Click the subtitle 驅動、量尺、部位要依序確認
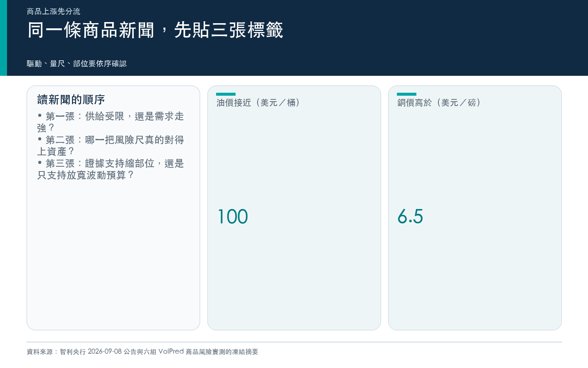 (x=76, y=64)
